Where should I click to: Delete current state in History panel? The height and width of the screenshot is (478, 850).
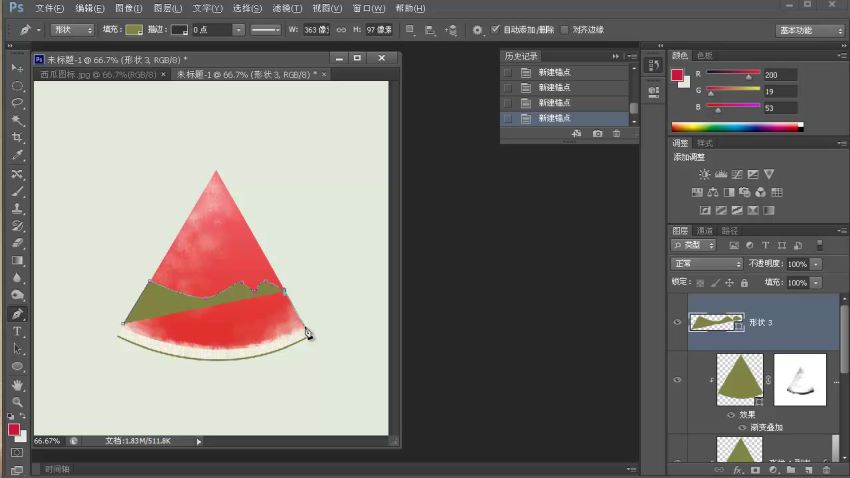click(616, 133)
